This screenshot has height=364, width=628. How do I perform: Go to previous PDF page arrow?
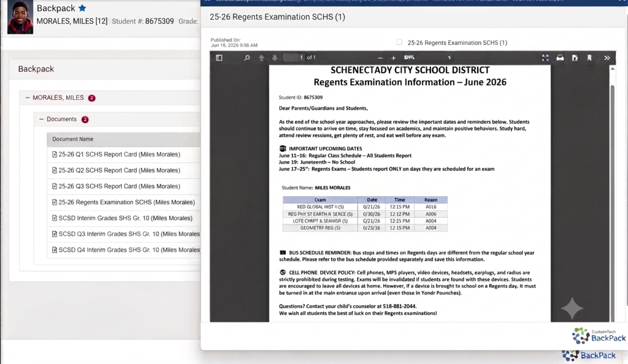pyautogui.click(x=261, y=58)
